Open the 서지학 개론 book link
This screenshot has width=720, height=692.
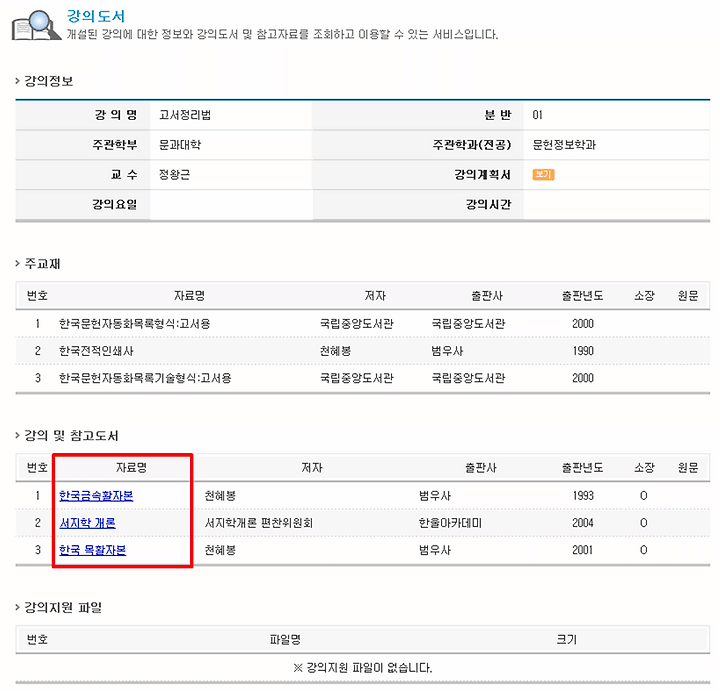(87, 523)
